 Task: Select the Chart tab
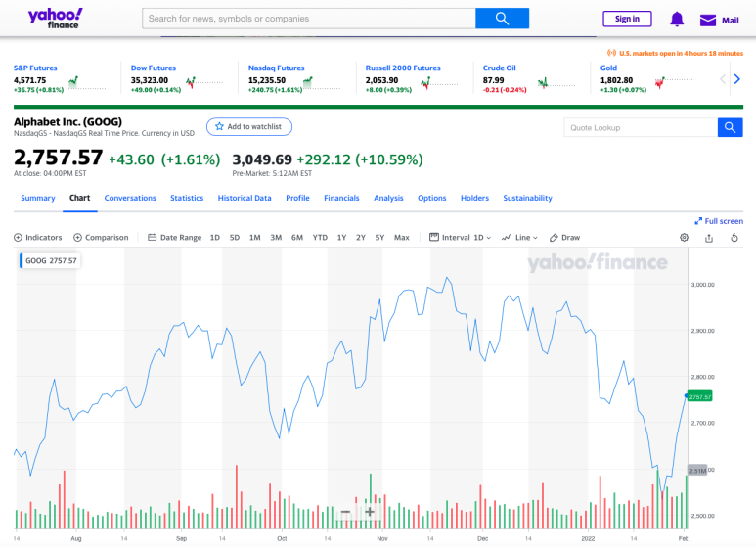pos(79,198)
